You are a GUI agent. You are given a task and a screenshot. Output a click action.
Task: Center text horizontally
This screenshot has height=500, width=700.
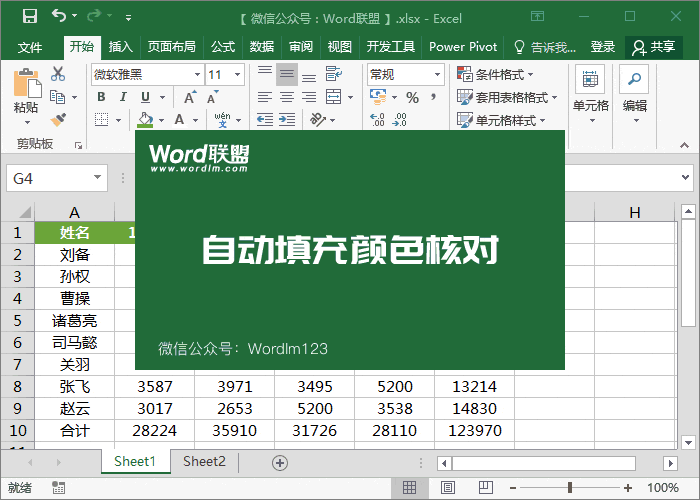tap(287, 97)
